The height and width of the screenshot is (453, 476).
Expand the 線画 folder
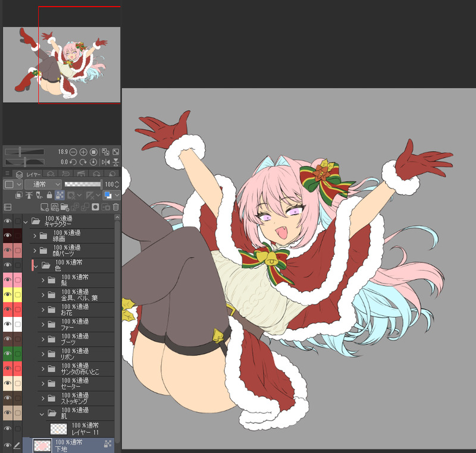pyautogui.click(x=35, y=235)
